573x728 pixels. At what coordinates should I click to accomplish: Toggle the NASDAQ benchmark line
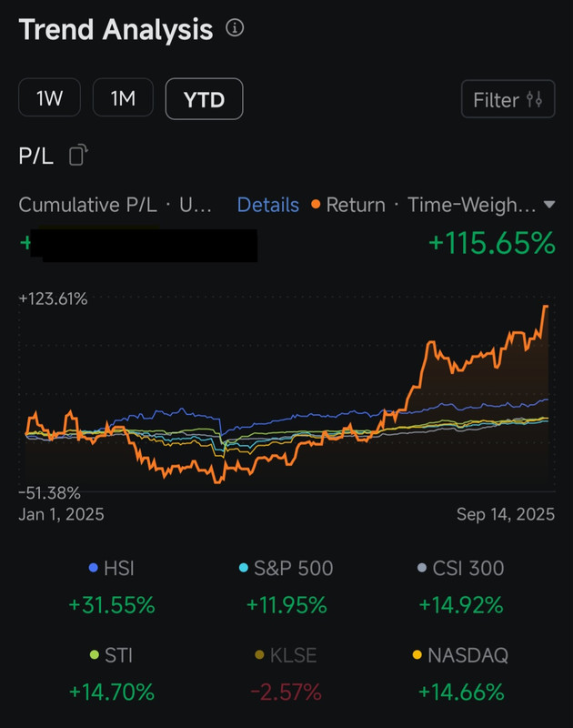pos(461,655)
